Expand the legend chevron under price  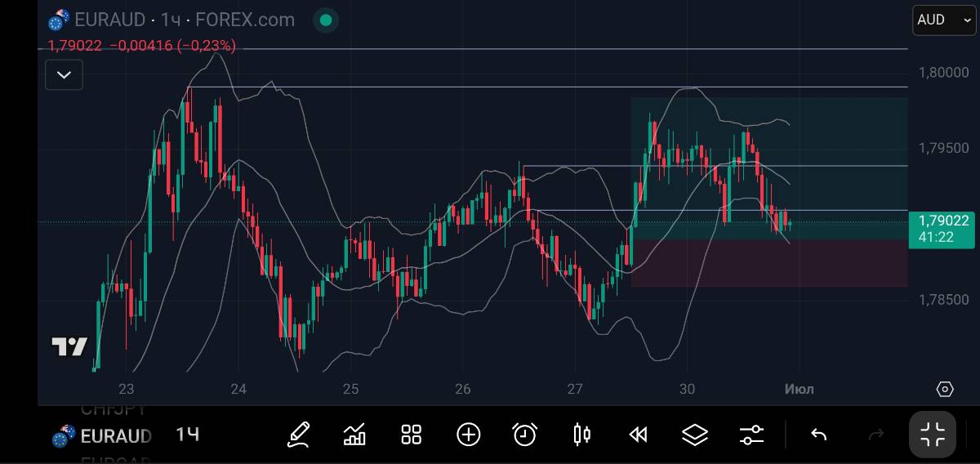(x=64, y=76)
